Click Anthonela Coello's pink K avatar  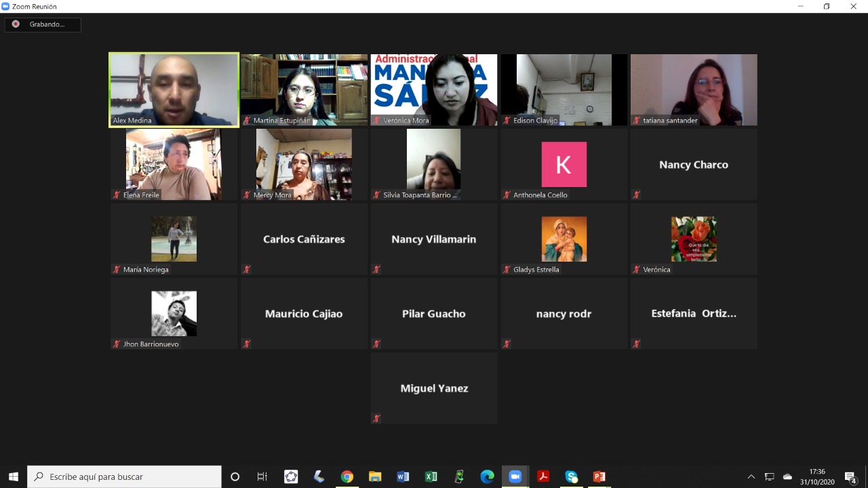564,164
